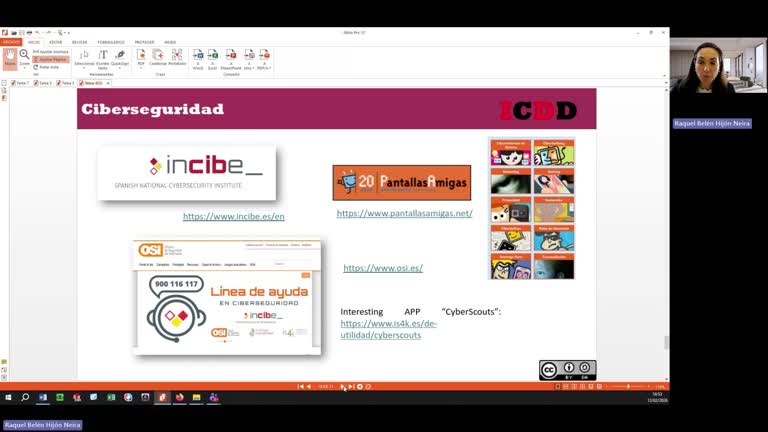Expand the Seleccionar dropdown arrow
Image resolution: width=768 pixels, height=432 pixels.
click(x=84, y=68)
